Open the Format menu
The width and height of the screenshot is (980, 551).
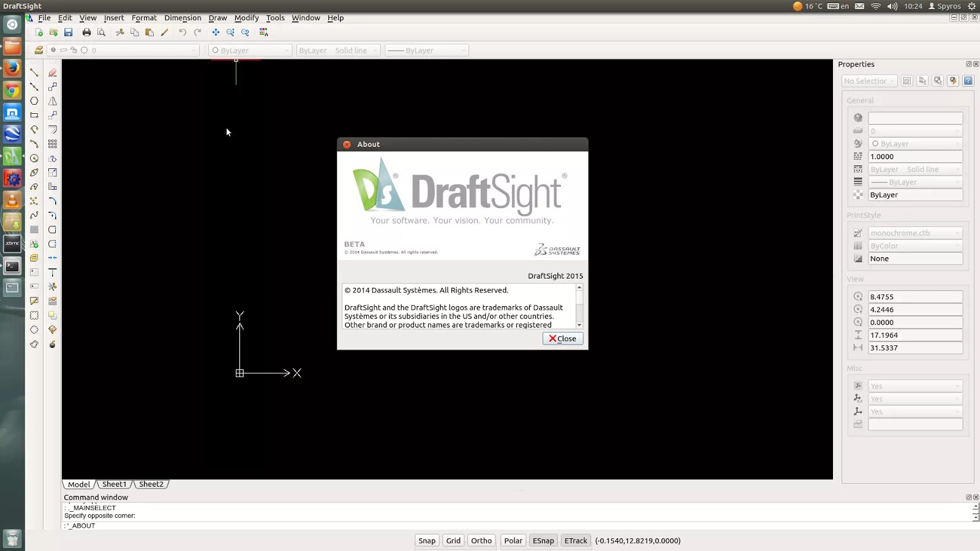[144, 18]
